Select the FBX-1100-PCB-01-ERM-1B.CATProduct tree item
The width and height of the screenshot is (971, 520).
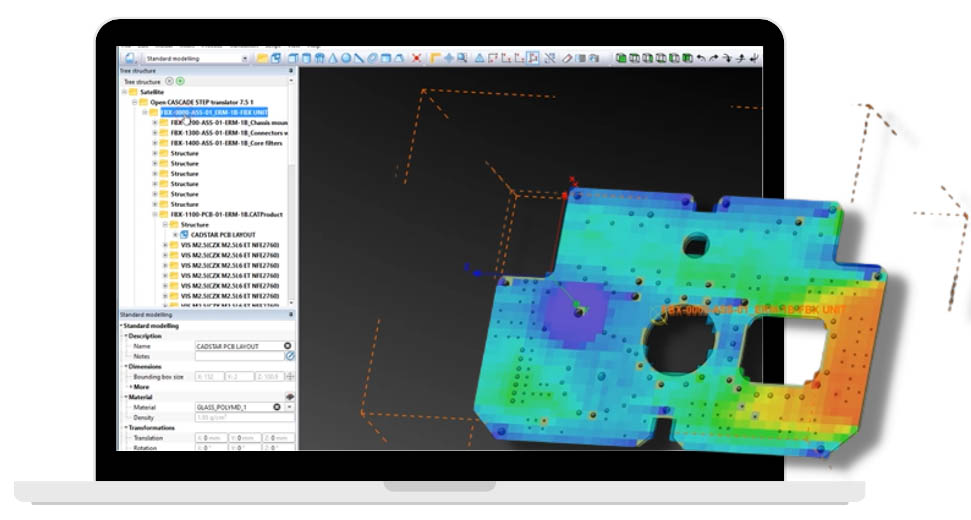click(226, 214)
